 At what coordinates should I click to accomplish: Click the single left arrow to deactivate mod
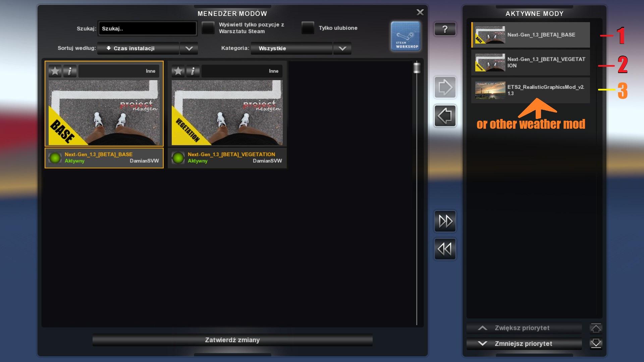445,116
